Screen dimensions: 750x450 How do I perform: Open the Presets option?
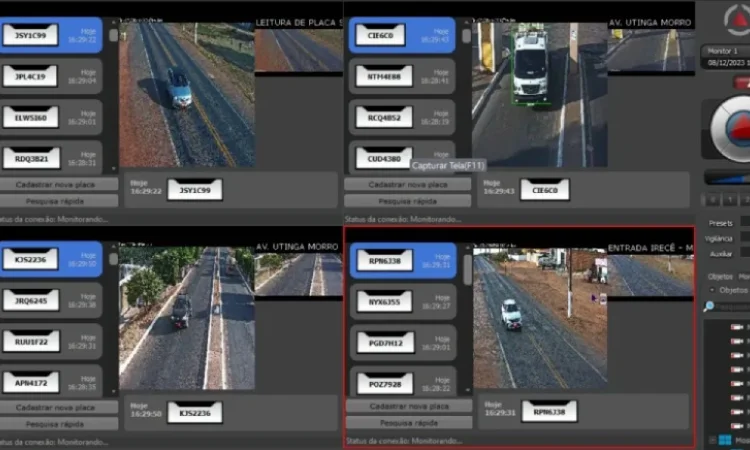(720, 222)
